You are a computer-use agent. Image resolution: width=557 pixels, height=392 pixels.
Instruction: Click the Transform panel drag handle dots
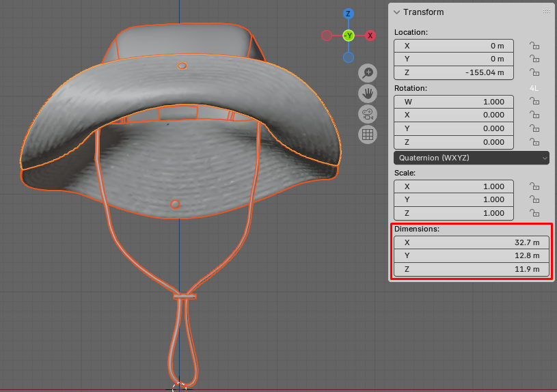(x=546, y=12)
